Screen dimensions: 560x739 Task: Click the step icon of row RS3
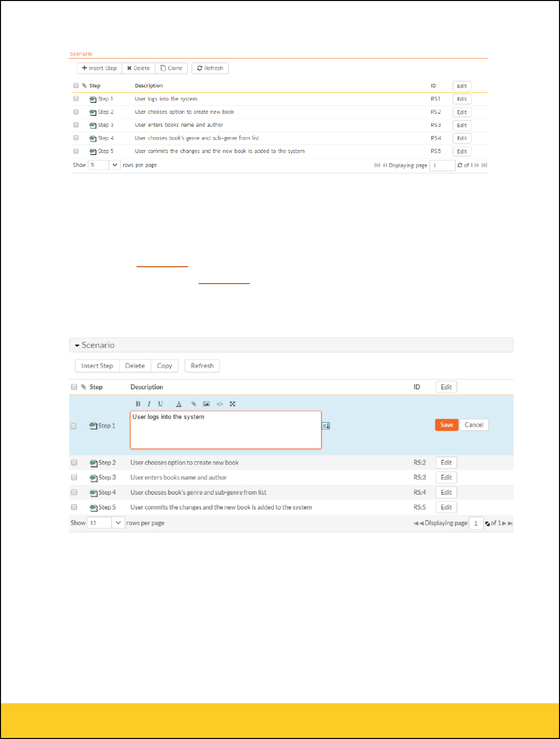click(x=93, y=125)
